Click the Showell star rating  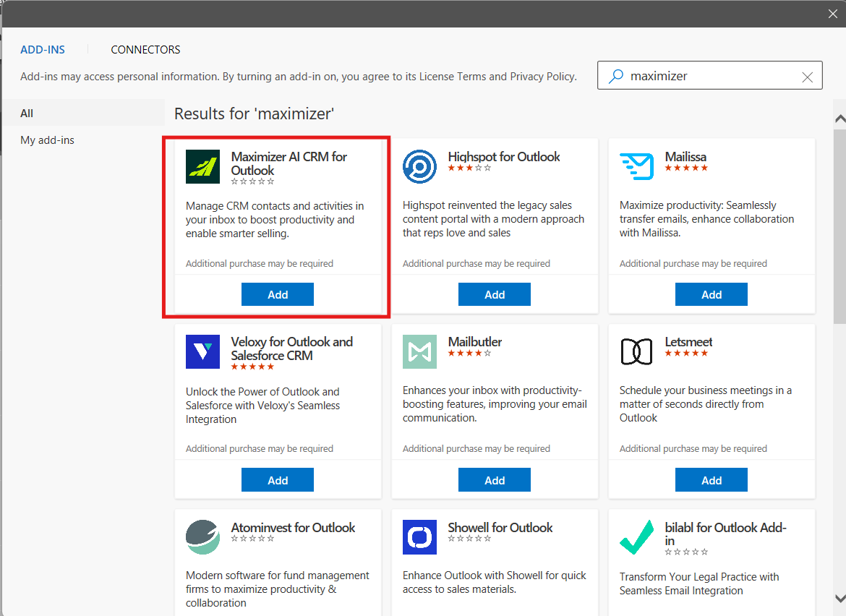click(x=469, y=539)
